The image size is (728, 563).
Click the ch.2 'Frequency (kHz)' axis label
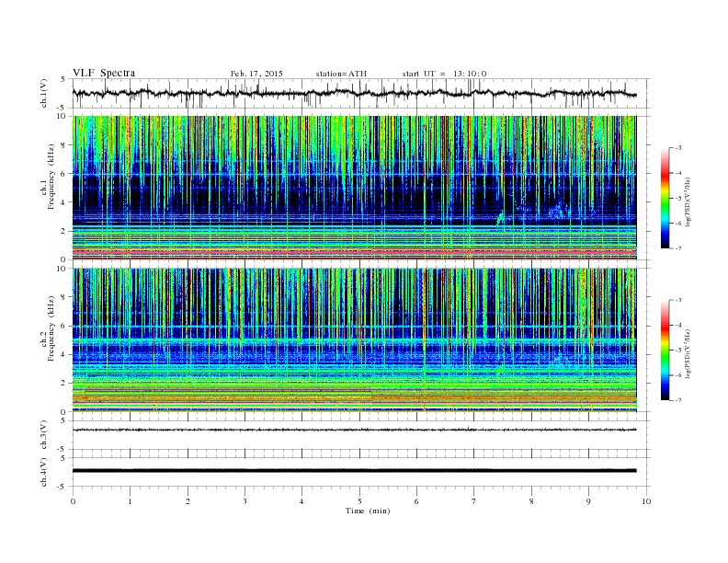51,327
